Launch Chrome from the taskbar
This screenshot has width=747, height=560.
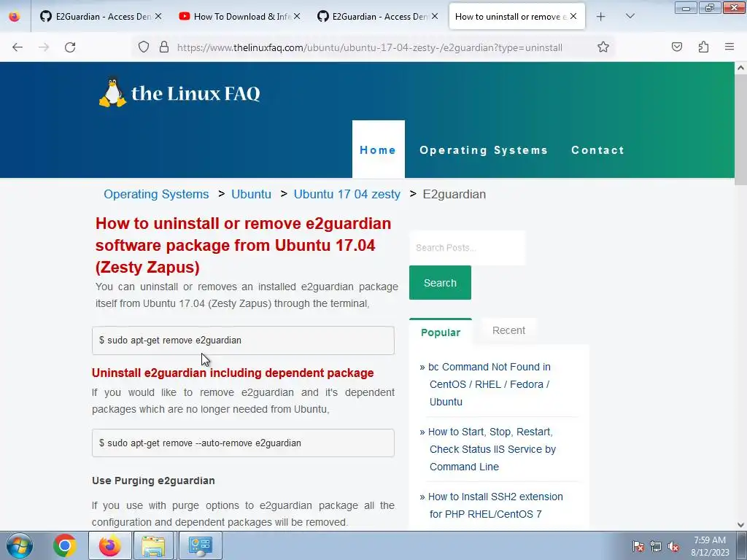tap(65, 545)
